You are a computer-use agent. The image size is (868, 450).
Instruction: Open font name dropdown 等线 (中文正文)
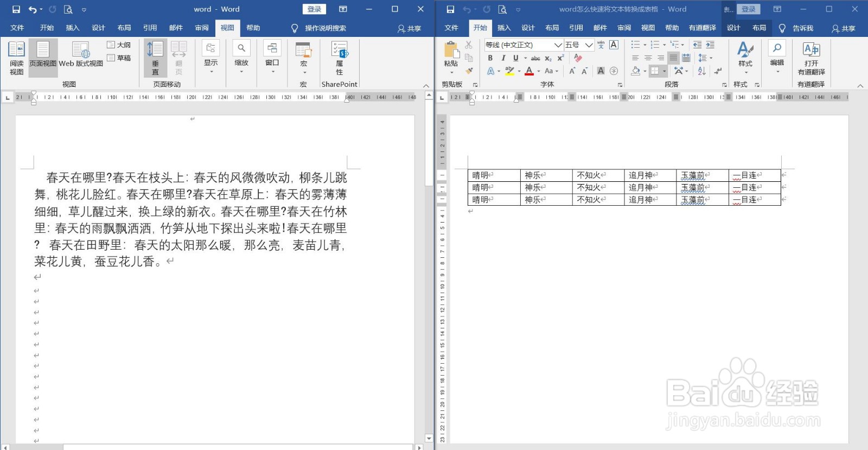[558, 45]
